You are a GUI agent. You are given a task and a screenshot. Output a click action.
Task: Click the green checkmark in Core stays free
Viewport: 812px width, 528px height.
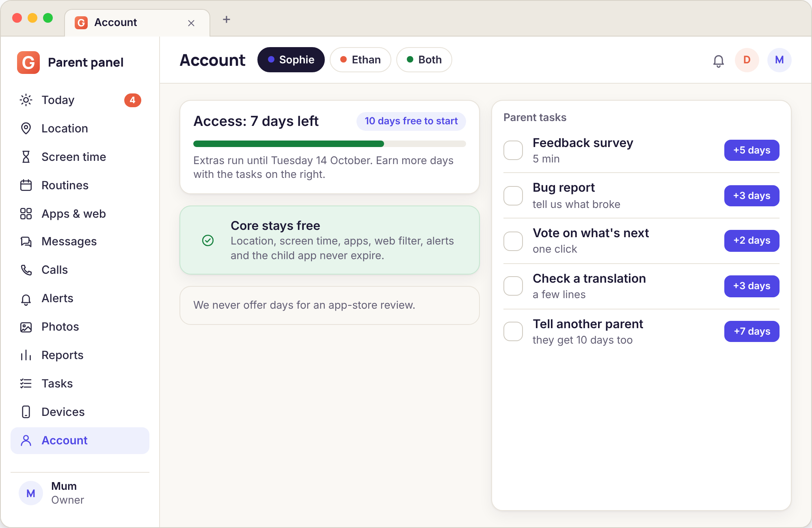pos(208,240)
